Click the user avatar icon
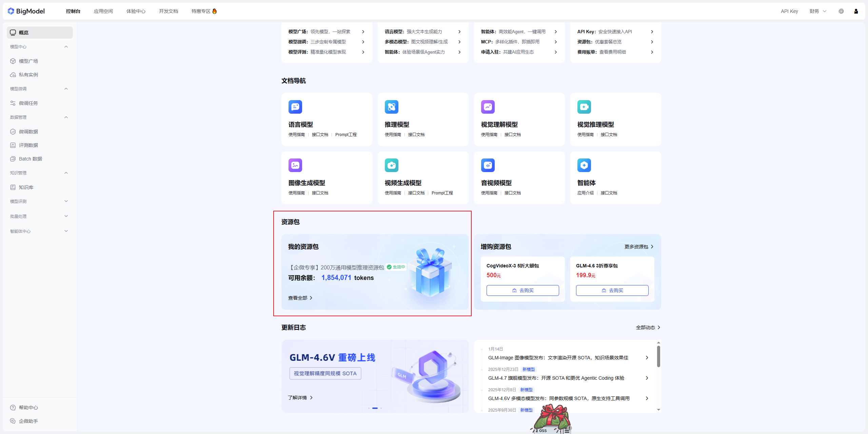 (856, 11)
